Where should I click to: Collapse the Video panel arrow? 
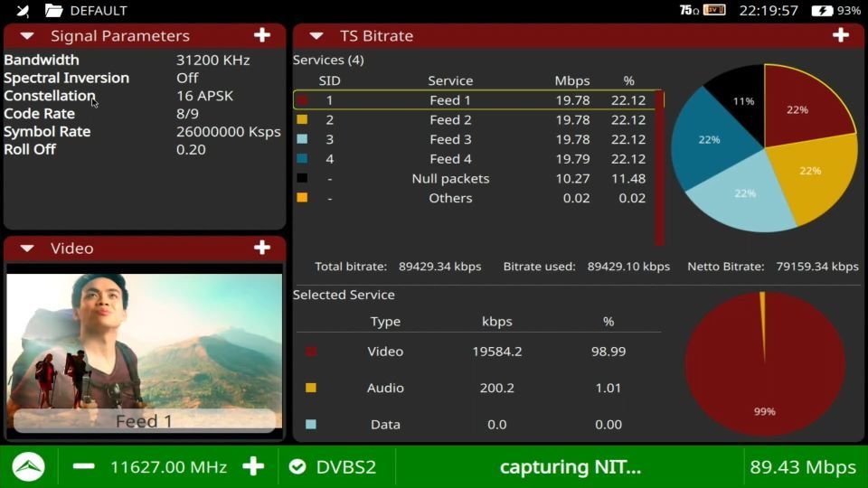pyautogui.click(x=27, y=249)
